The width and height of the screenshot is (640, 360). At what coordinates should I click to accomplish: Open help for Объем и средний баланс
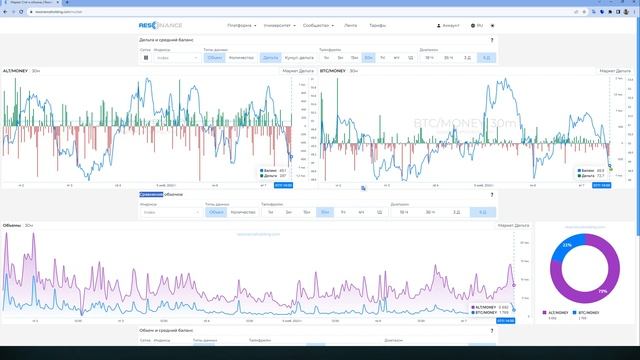tap(492, 331)
